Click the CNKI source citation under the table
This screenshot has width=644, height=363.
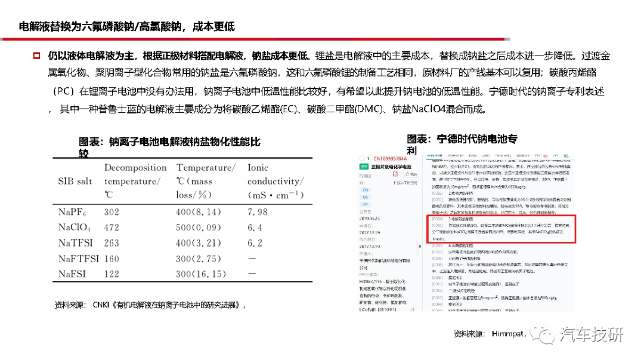click(150, 305)
